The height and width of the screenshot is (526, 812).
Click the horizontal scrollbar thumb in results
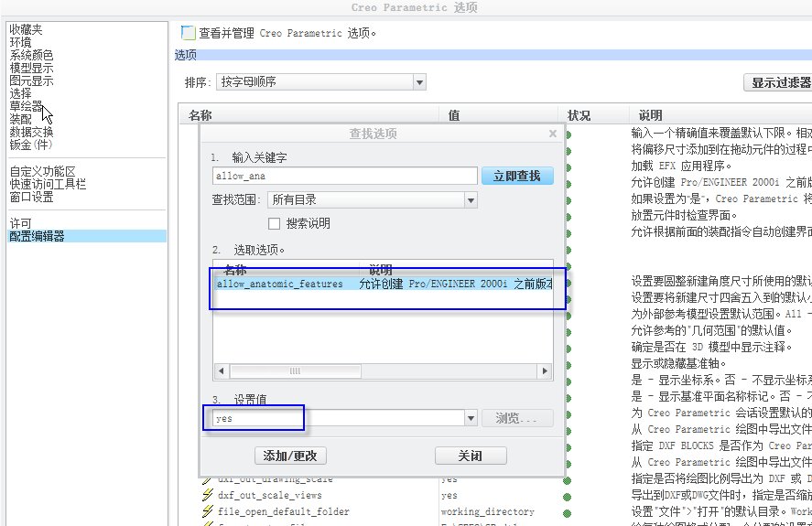(x=295, y=370)
